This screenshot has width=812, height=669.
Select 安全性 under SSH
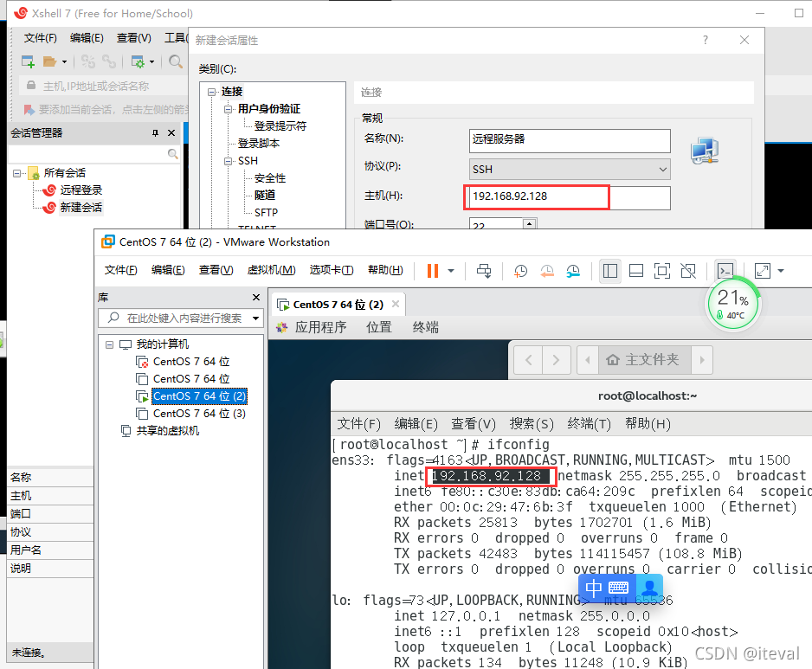click(270, 178)
